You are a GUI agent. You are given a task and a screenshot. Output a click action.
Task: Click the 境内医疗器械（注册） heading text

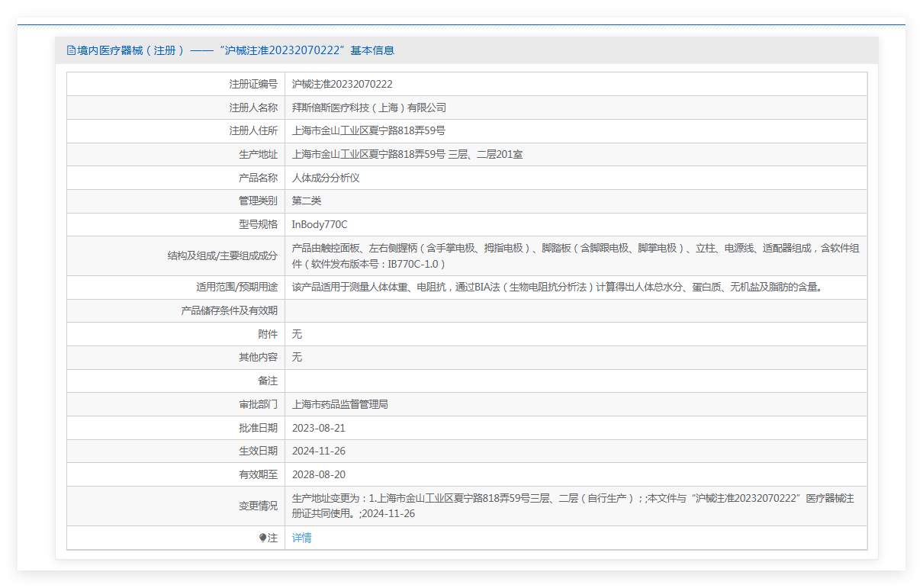[130, 50]
